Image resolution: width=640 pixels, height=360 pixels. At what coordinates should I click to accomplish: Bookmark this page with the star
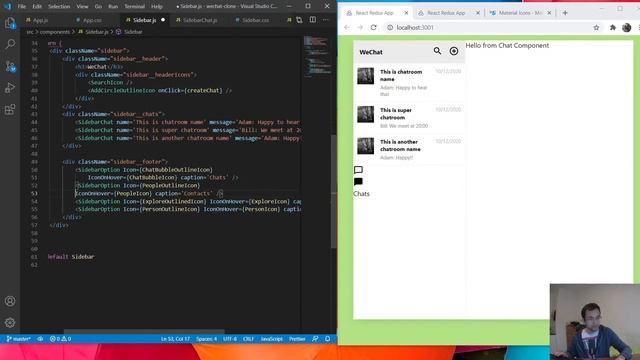click(596, 28)
